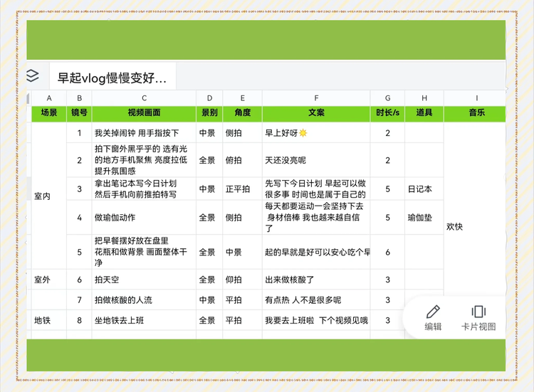
Task: Select cell 起的早就是好可以安心吃个早
Action: click(316, 252)
